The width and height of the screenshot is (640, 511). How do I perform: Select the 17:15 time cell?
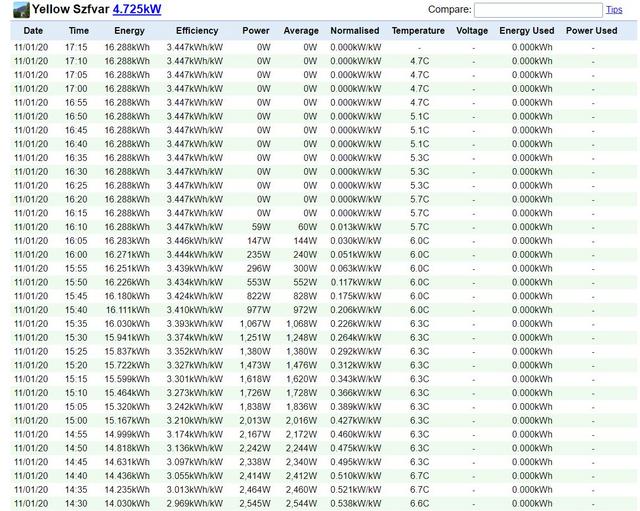76,47
